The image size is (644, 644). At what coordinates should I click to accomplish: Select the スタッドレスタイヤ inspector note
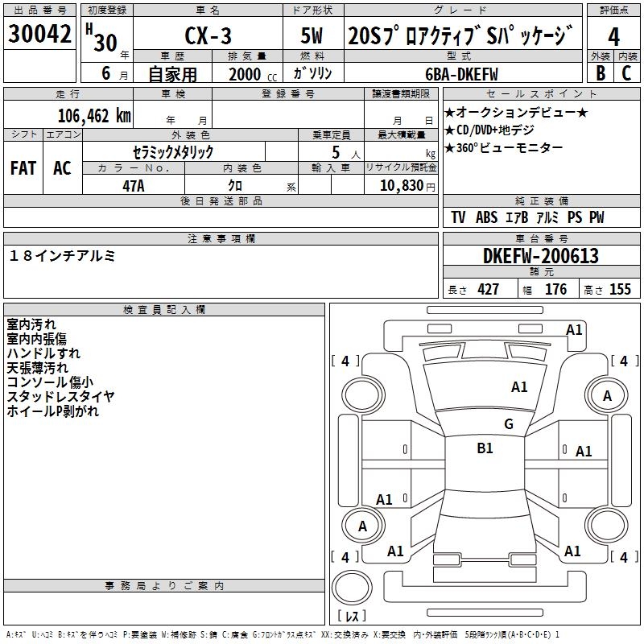pyautogui.click(x=60, y=396)
